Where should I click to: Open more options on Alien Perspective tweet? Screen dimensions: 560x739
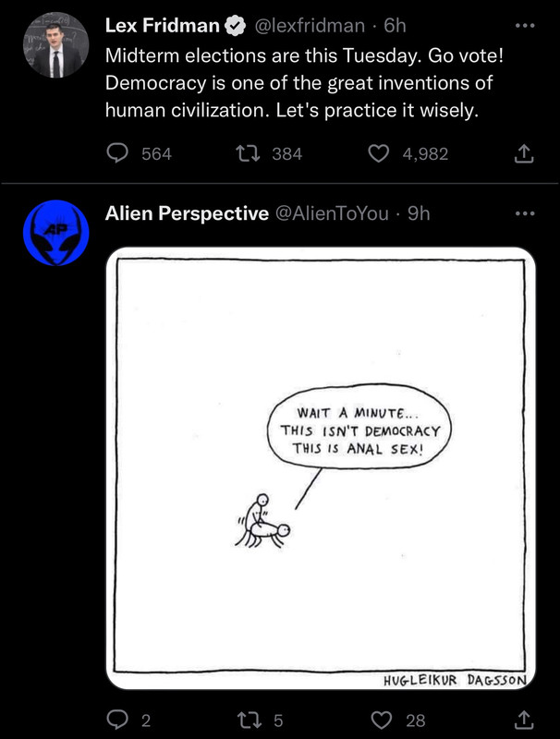[x=525, y=213]
